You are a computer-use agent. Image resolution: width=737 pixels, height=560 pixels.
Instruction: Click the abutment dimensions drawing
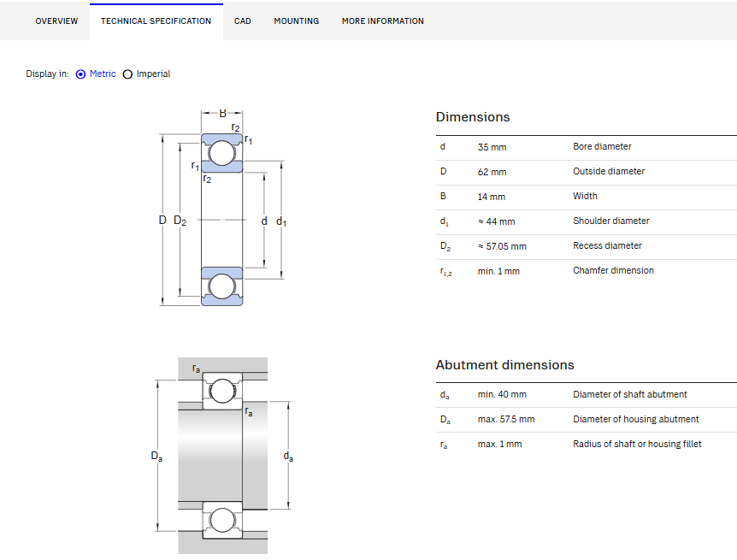pos(222,455)
